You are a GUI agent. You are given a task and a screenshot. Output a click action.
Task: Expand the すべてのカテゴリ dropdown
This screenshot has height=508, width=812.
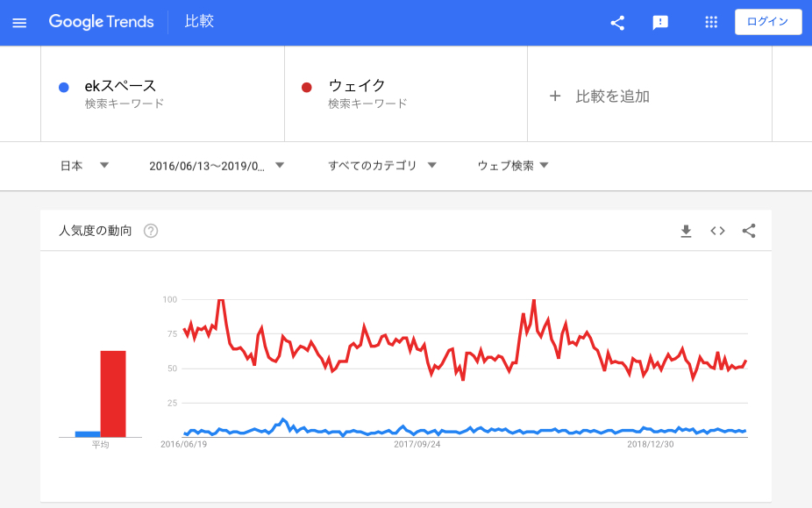[x=381, y=165]
